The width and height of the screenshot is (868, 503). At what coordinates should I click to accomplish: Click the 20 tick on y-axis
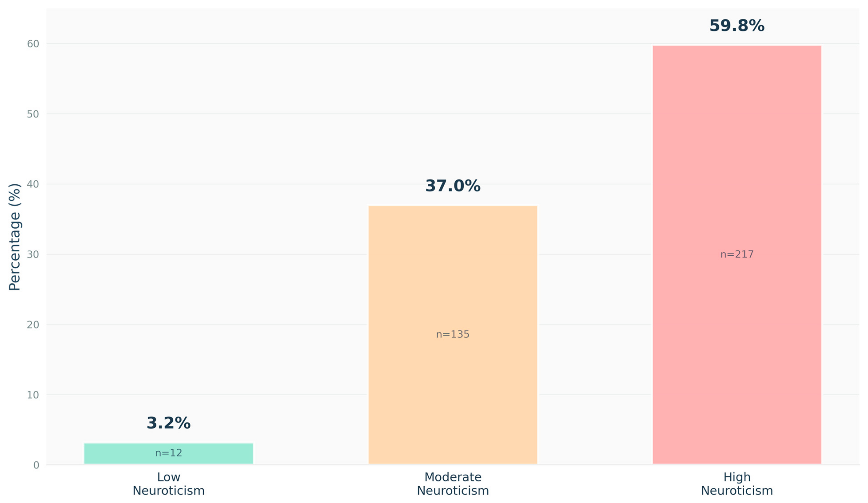point(33,325)
